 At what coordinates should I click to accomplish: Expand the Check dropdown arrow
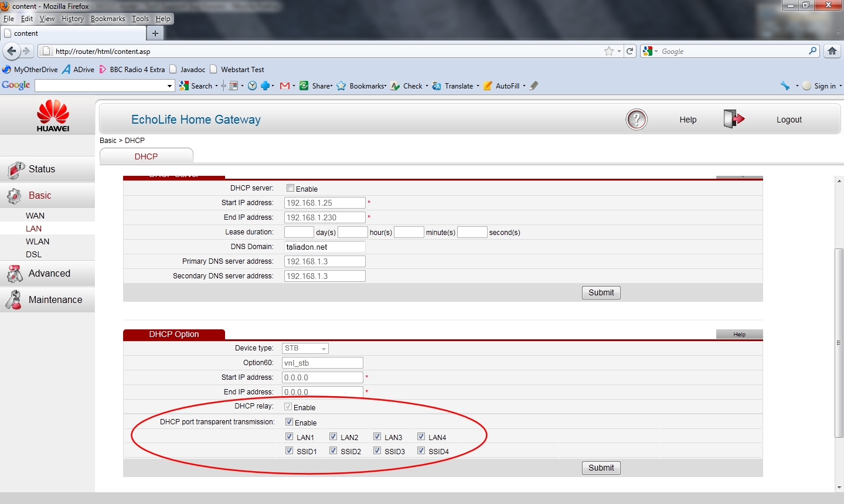click(427, 86)
